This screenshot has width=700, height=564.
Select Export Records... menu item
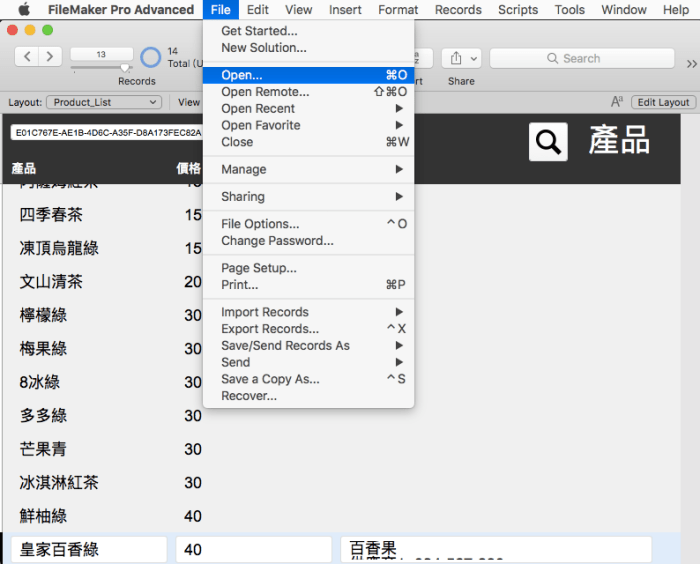(x=270, y=329)
